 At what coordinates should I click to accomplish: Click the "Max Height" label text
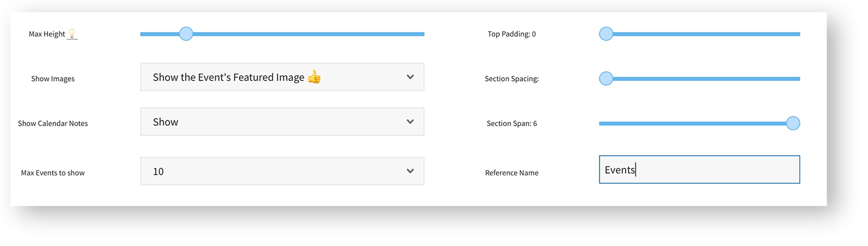pyautogui.click(x=47, y=34)
